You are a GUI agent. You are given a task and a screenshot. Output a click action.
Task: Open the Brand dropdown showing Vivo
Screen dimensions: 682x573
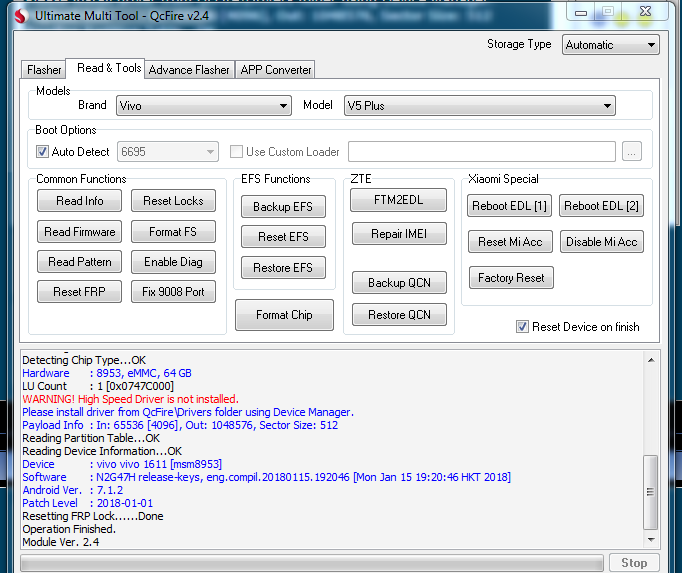(x=204, y=106)
